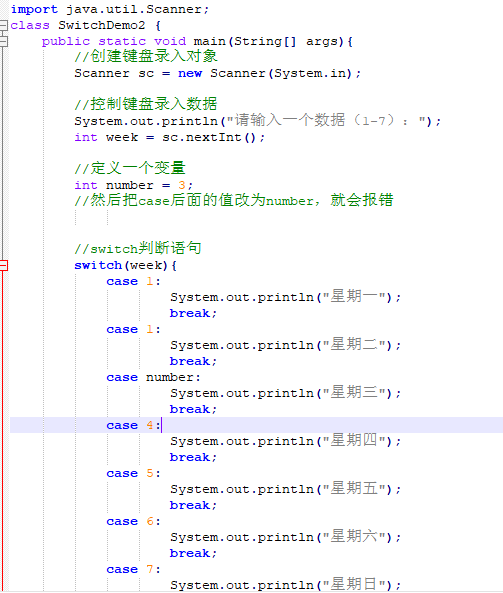Screen dimensions: 503x593
Task: Click the 'new' keyword
Action: 190,73
